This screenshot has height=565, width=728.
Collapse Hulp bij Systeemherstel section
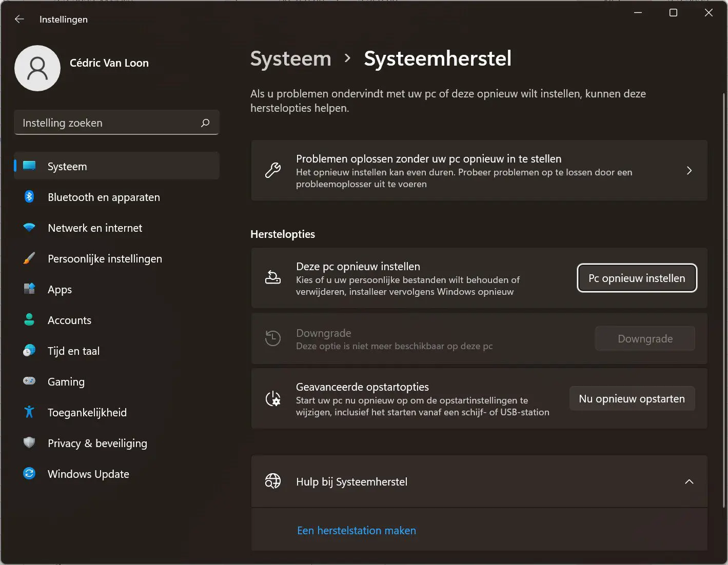[689, 481]
